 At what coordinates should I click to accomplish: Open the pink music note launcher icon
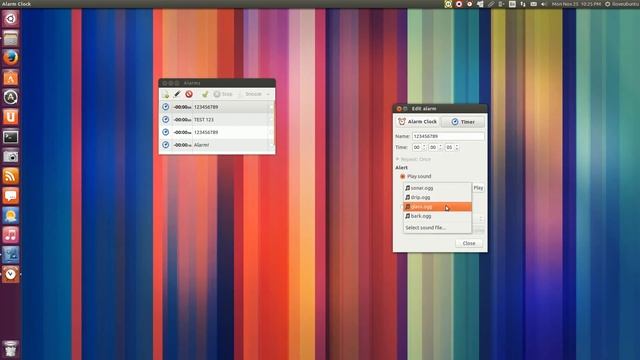click(x=11, y=235)
